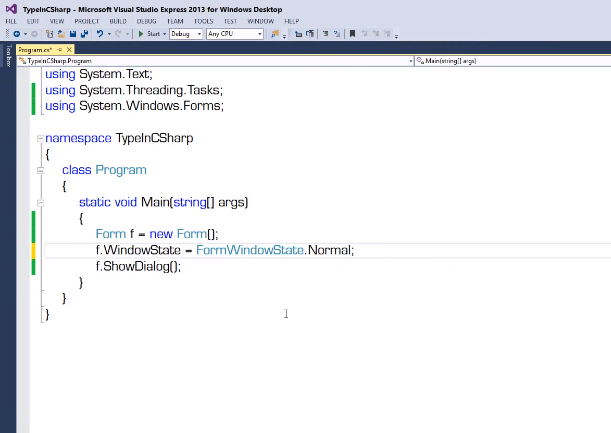Image resolution: width=611 pixels, height=433 pixels.
Task: Click TypeInCSharp after the namespace keyword
Action: 154,138
